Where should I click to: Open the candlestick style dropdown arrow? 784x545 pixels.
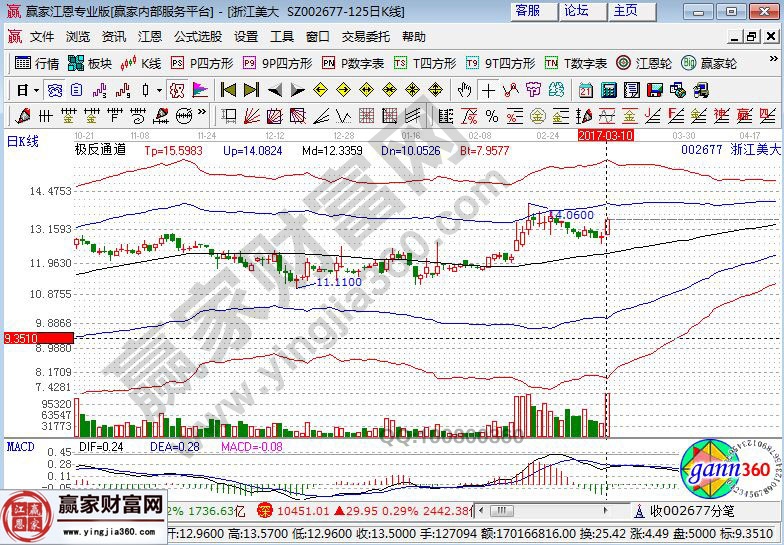tap(159, 90)
